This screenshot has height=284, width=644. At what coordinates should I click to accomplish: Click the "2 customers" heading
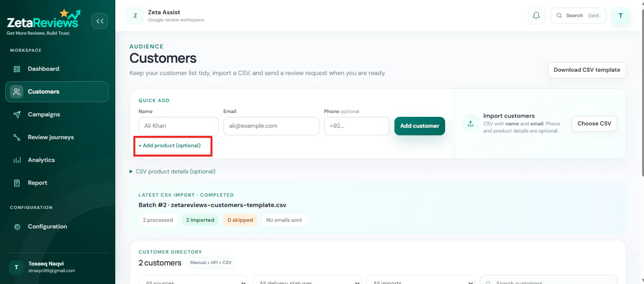click(x=160, y=263)
